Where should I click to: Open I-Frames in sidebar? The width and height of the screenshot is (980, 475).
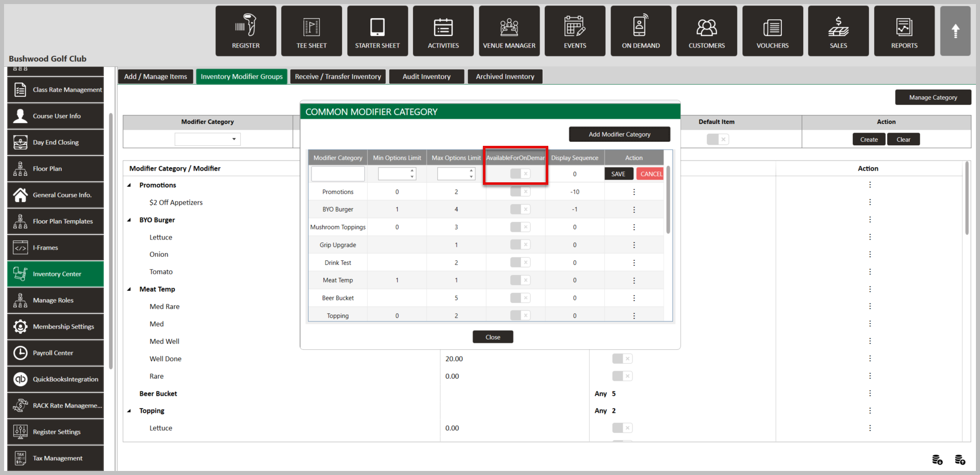tap(56, 248)
